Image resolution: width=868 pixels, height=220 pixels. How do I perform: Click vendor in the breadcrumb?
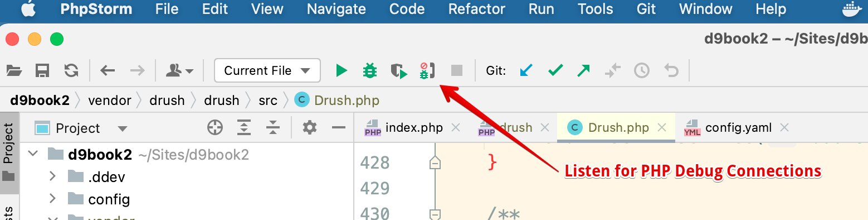tap(110, 101)
